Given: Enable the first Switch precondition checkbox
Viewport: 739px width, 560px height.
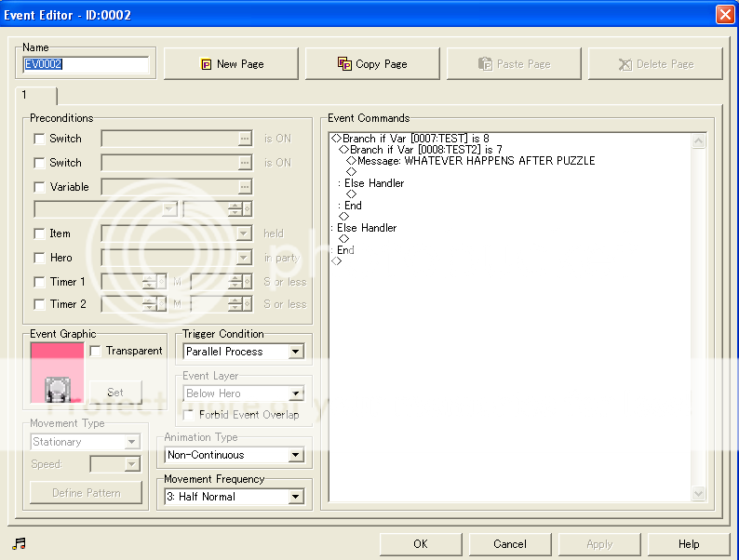Looking at the screenshot, I should point(39,139).
